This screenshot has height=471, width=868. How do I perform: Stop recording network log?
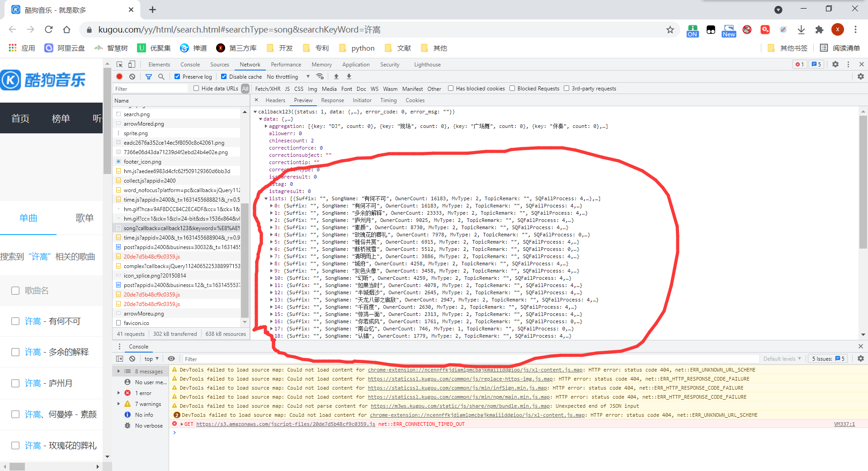click(119, 76)
